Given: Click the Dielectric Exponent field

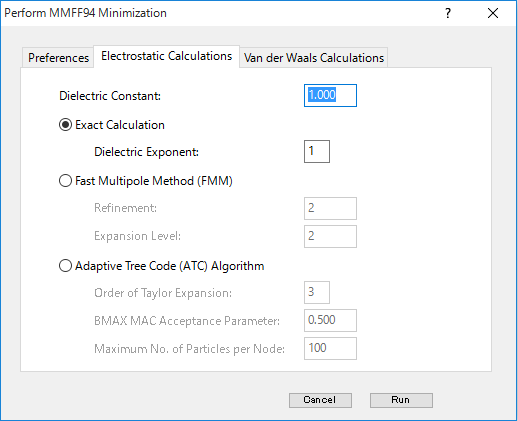Looking at the screenshot, I should (x=317, y=151).
